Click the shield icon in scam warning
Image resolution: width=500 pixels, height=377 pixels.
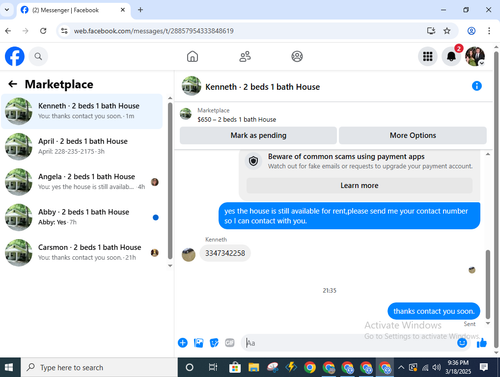click(254, 161)
